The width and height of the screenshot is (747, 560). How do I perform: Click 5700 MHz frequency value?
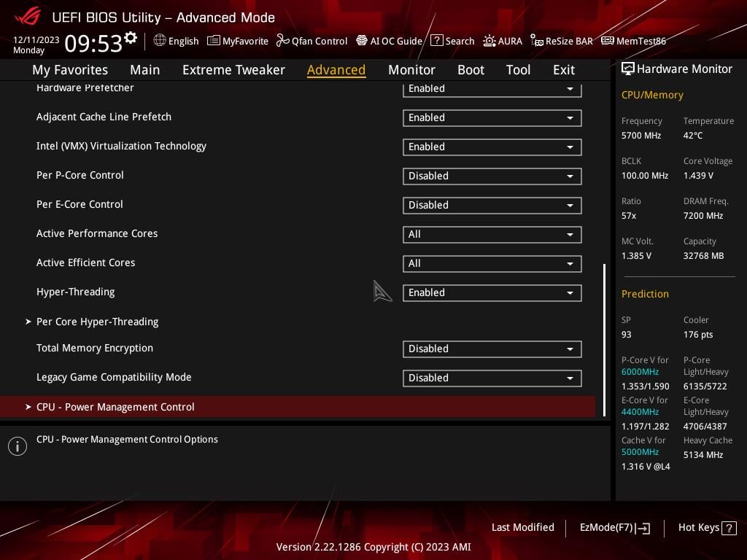click(x=640, y=136)
